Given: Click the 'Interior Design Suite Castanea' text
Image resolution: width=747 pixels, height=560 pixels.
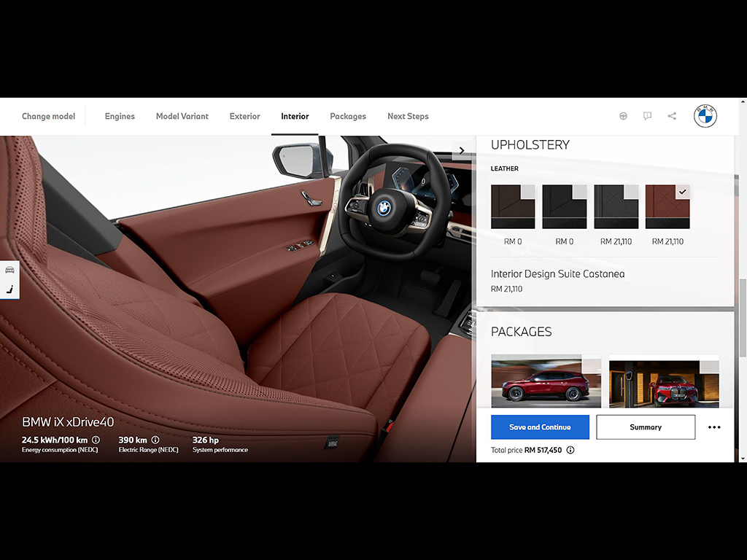Looking at the screenshot, I should pyautogui.click(x=558, y=274).
